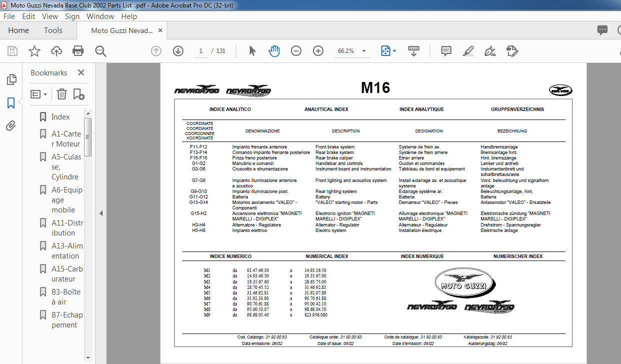
Task: Open the A15-Carburateur bookmark
Action: pyautogui.click(x=67, y=274)
